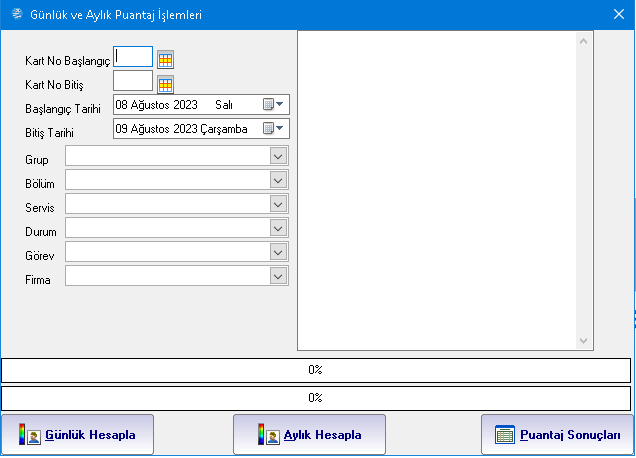Click Aylık Hesapla to calculate monthly
Viewport: 636px width, 458px height.
(x=309, y=435)
